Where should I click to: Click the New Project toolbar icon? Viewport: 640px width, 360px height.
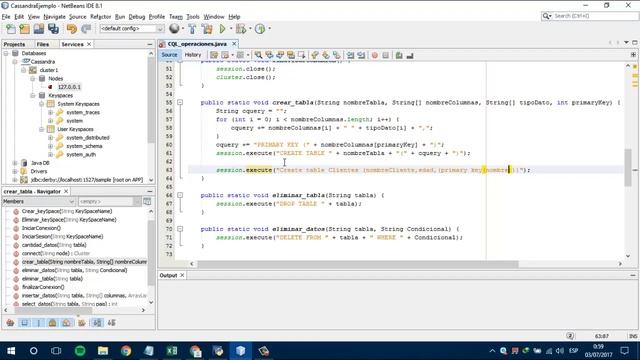tap(25, 29)
